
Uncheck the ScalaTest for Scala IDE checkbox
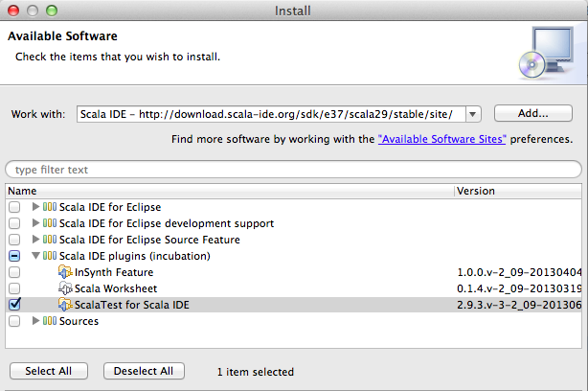pos(13,305)
